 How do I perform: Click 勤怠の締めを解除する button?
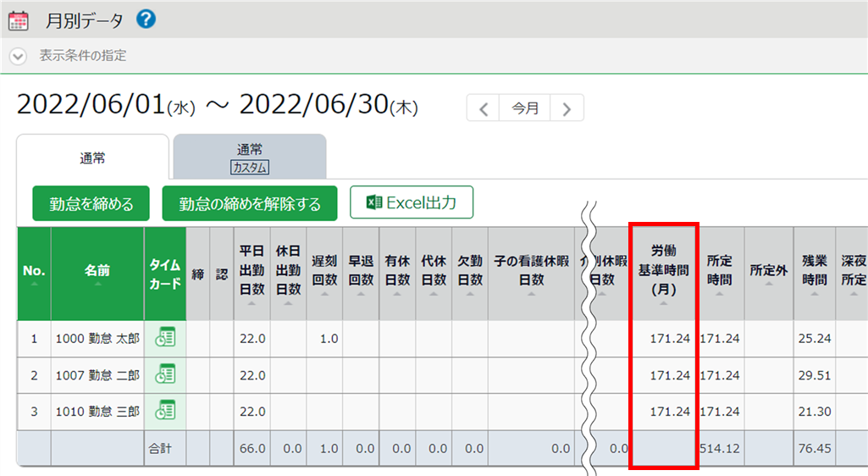pyautogui.click(x=250, y=203)
